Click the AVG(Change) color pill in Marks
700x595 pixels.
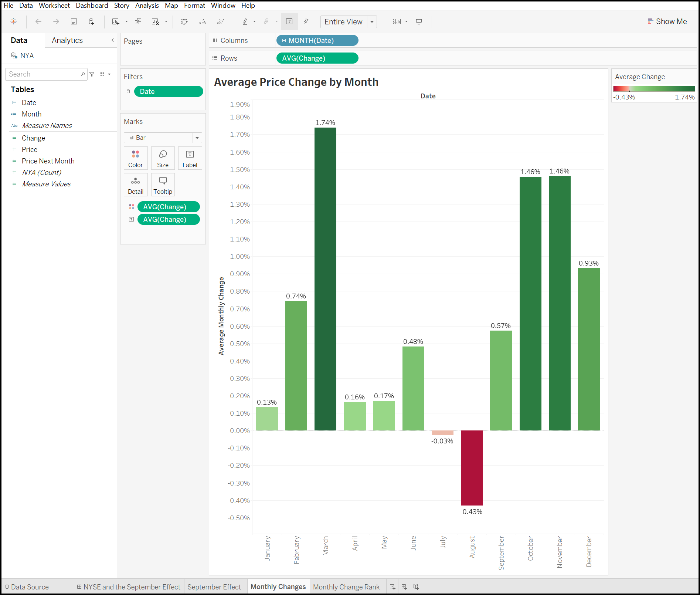(169, 207)
